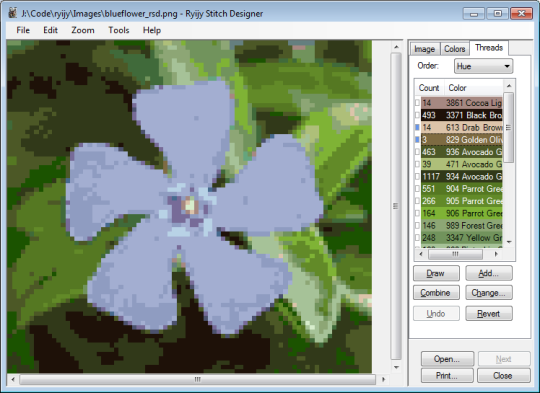Click the Draw button

(x=436, y=273)
